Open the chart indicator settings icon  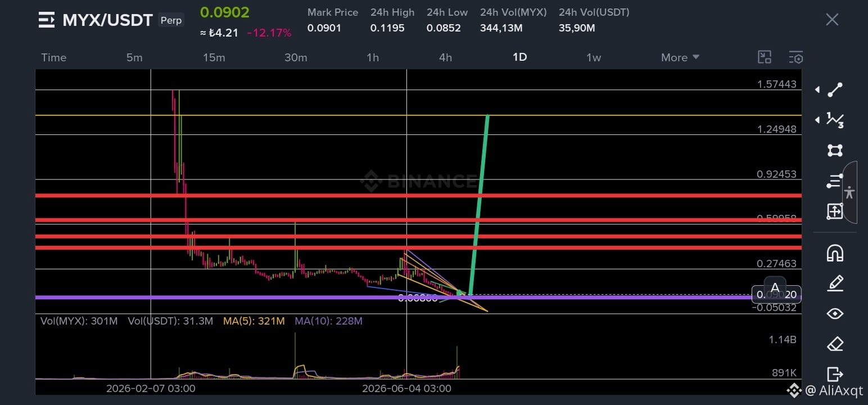[x=796, y=57]
